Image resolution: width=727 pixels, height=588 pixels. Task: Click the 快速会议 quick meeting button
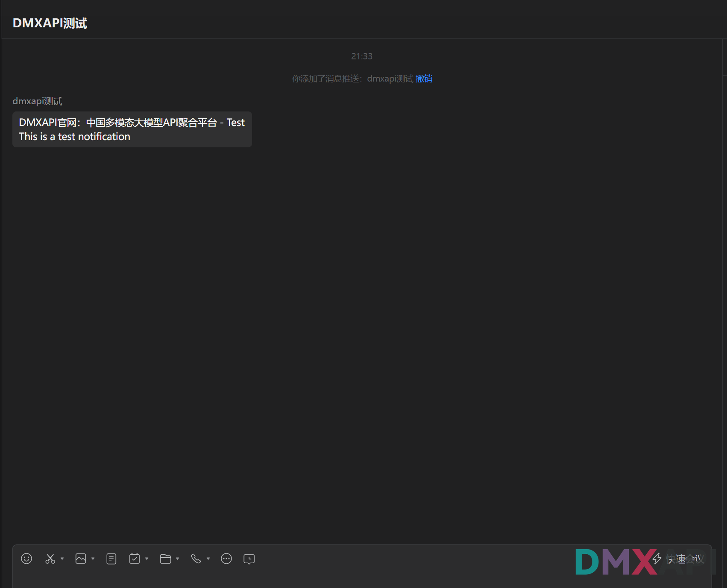pos(679,559)
